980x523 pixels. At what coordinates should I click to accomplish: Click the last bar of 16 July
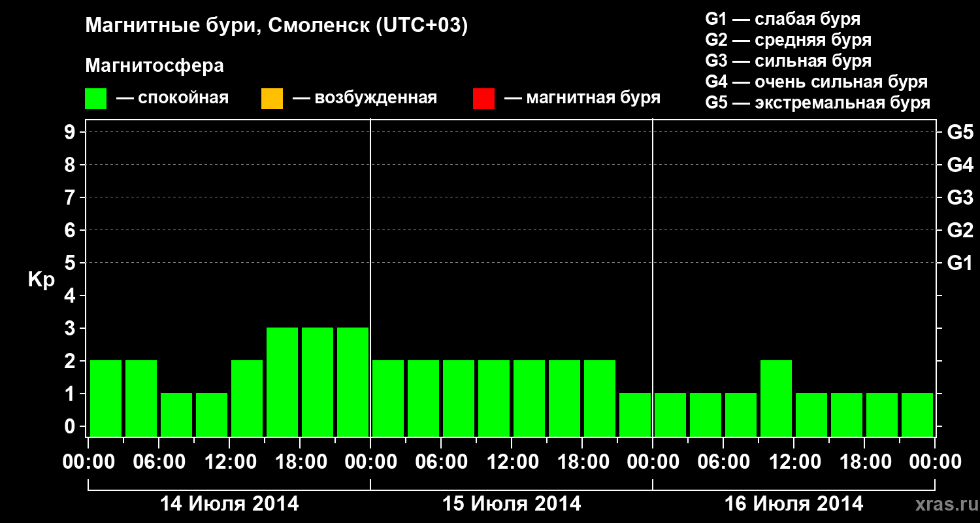pos(917,414)
